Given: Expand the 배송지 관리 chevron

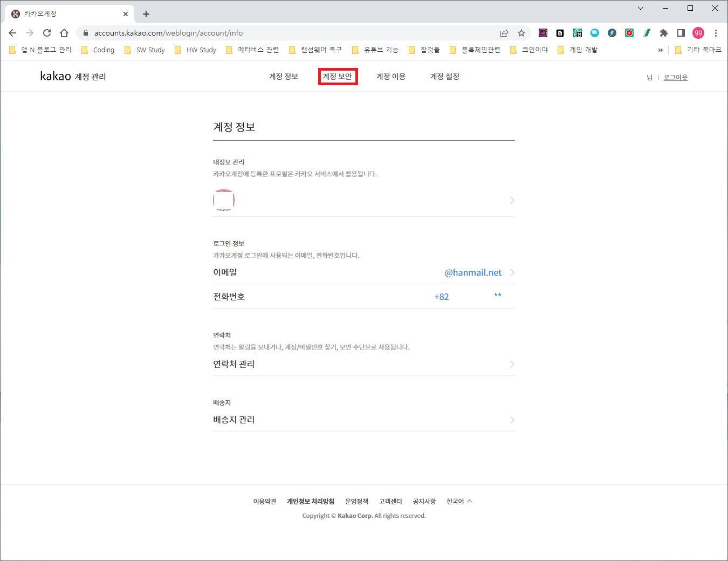Looking at the screenshot, I should [512, 420].
